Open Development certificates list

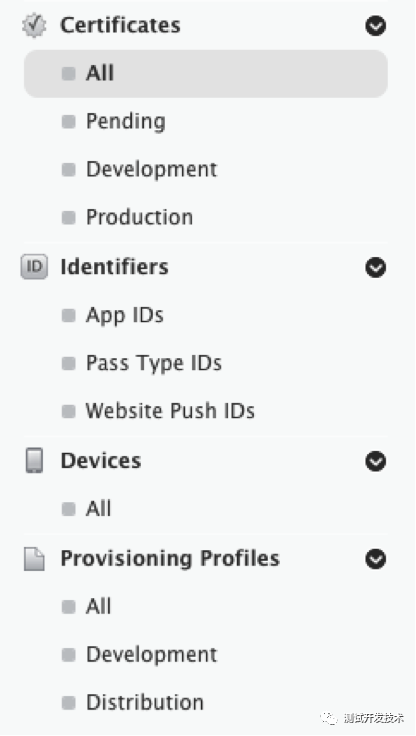tap(151, 169)
